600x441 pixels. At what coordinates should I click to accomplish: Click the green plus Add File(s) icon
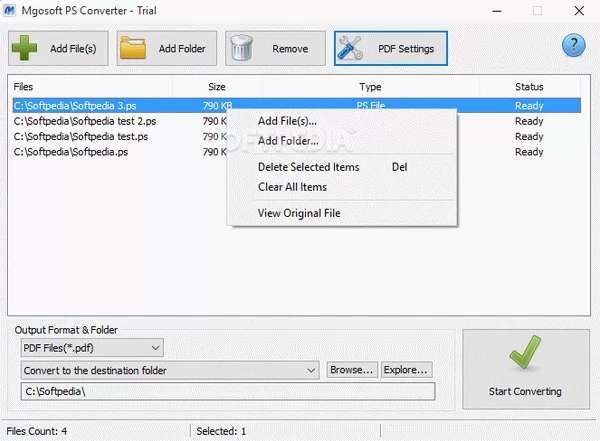pyautogui.click(x=24, y=48)
